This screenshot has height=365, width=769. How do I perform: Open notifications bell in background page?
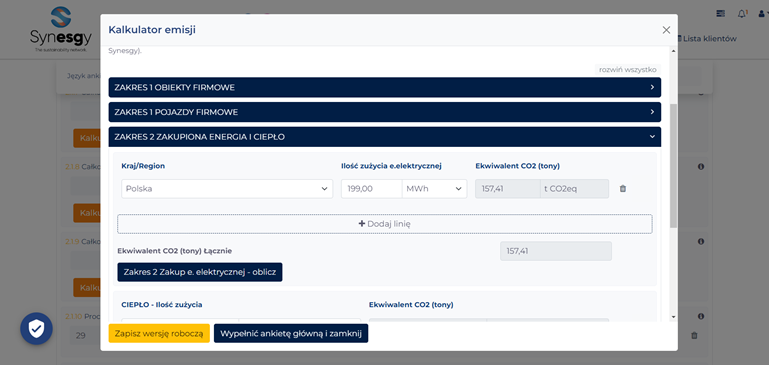click(x=742, y=14)
